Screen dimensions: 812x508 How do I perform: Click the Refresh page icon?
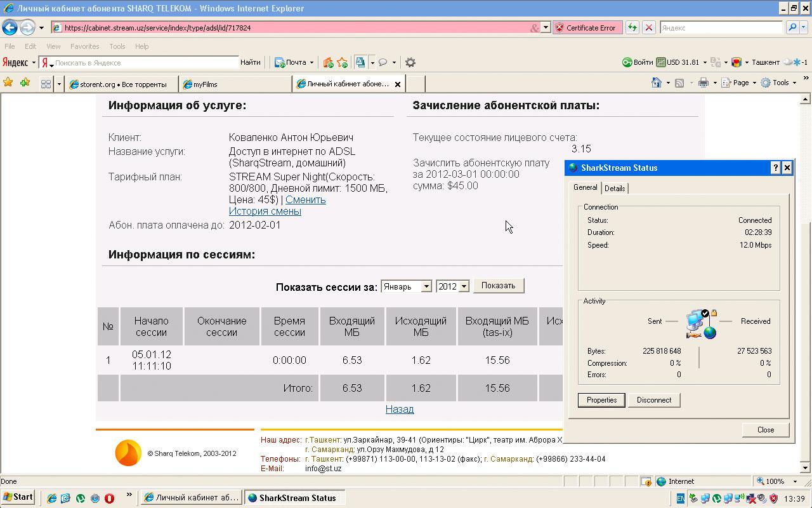pyautogui.click(x=632, y=27)
